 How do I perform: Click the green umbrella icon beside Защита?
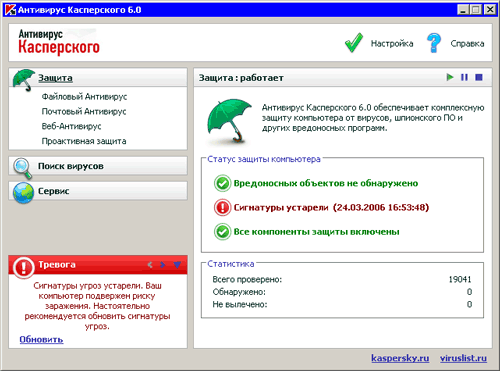(23, 79)
